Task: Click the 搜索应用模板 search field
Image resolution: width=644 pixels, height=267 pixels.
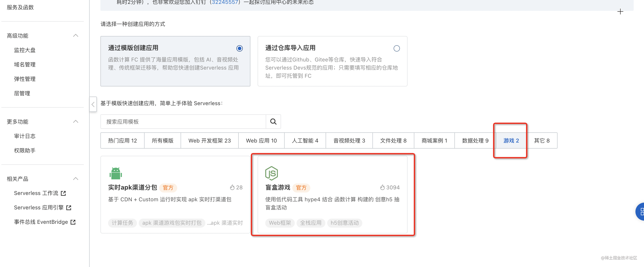Action: [x=183, y=122]
